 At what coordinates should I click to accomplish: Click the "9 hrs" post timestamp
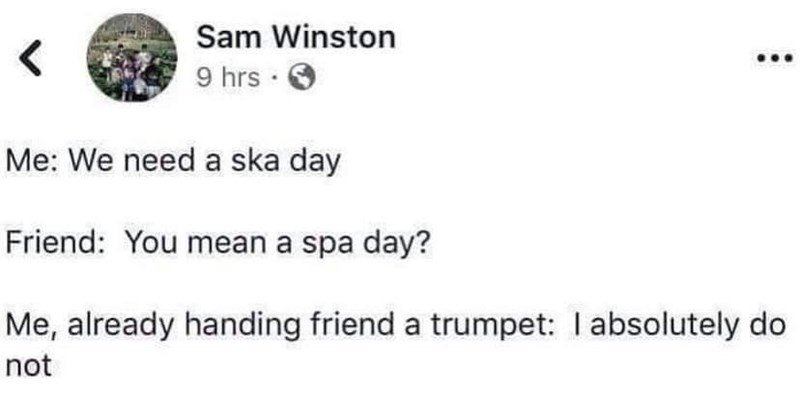pos(228,78)
